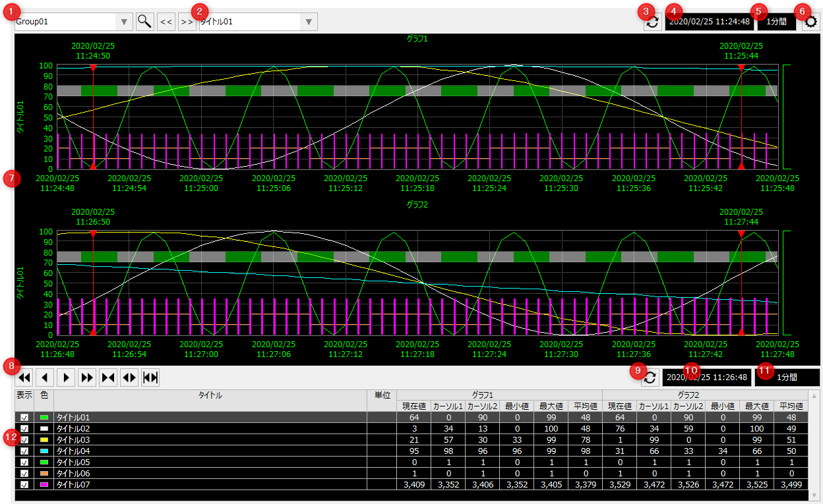Viewport: 823px width, 504px height.
Task: Click the fast rewind double-left arrow
Action: pyautogui.click(x=24, y=378)
